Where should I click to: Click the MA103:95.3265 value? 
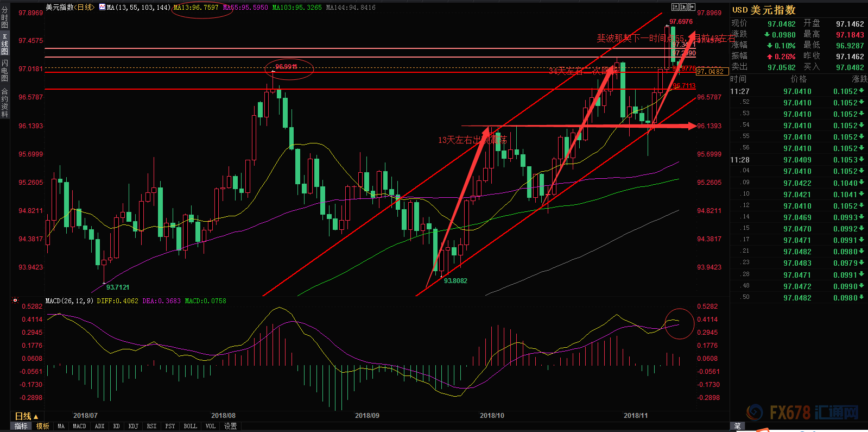point(296,8)
